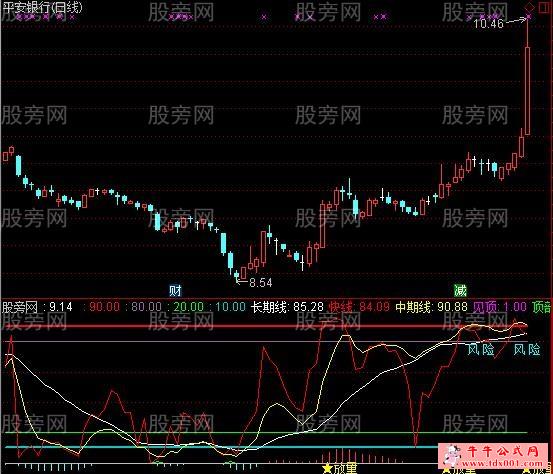Click the 中期线: 90.88 indicator readout
Screen dimensions: 553x474
pos(431,307)
